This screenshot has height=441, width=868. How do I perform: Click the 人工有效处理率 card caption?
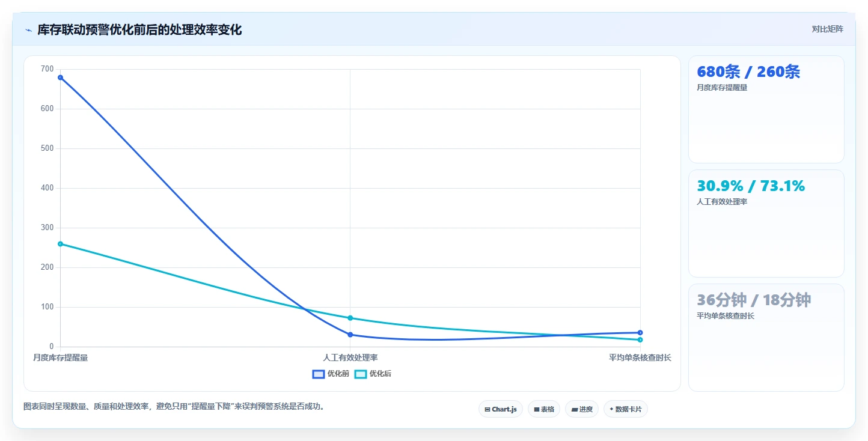pos(722,201)
